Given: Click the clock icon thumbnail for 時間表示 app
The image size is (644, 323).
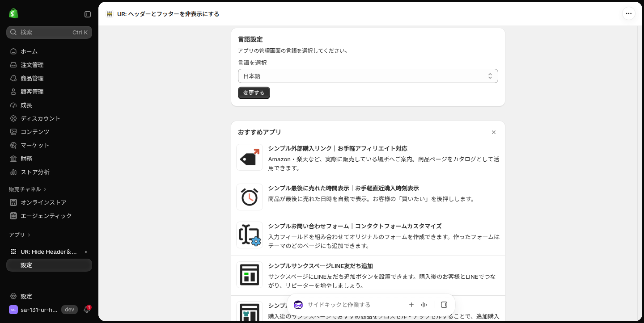Looking at the screenshot, I should pos(250,197).
